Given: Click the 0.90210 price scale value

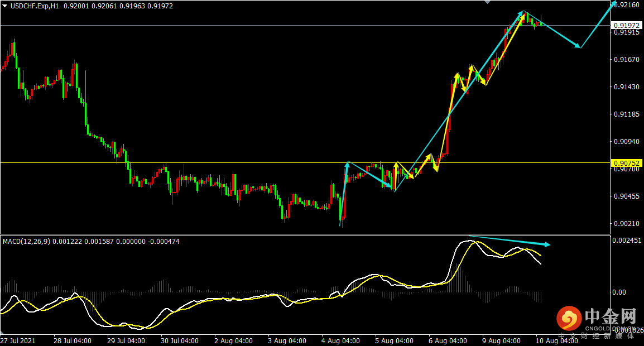Looking at the screenshot, I should point(627,224).
